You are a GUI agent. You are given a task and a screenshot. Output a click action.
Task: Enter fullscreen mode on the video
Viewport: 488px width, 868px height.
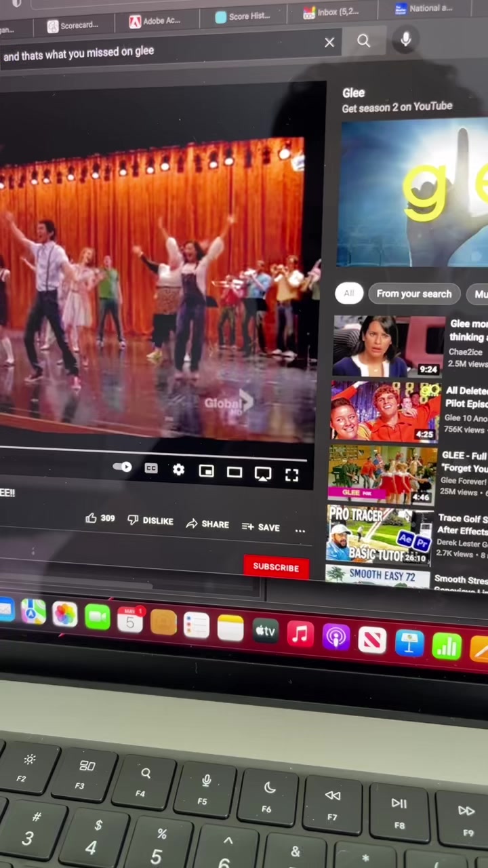[x=291, y=475]
